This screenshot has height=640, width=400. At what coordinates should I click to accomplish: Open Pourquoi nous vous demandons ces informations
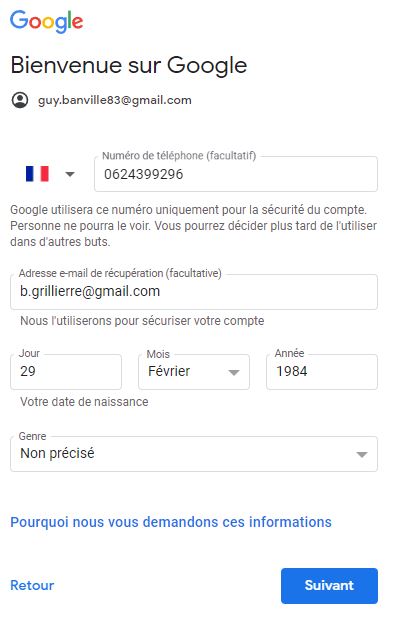tap(171, 522)
